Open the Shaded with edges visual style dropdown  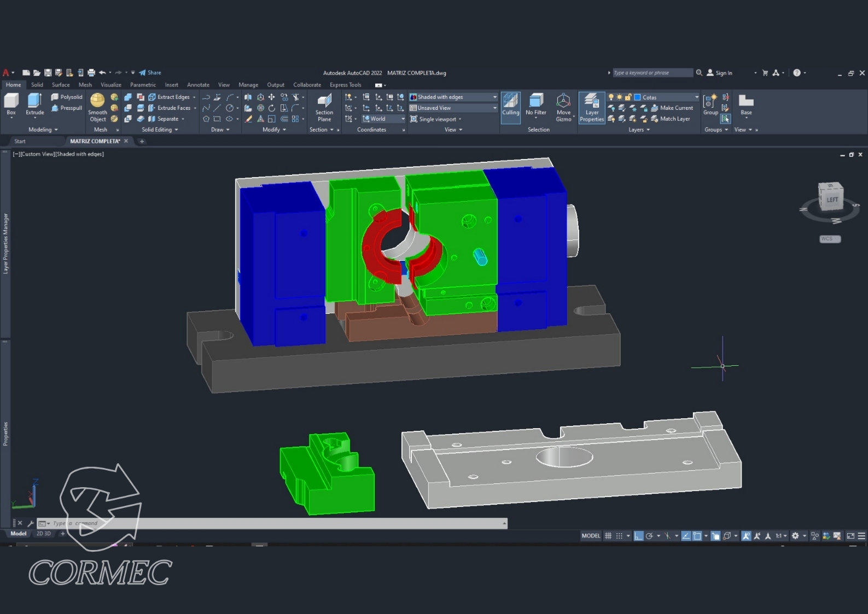coord(494,97)
